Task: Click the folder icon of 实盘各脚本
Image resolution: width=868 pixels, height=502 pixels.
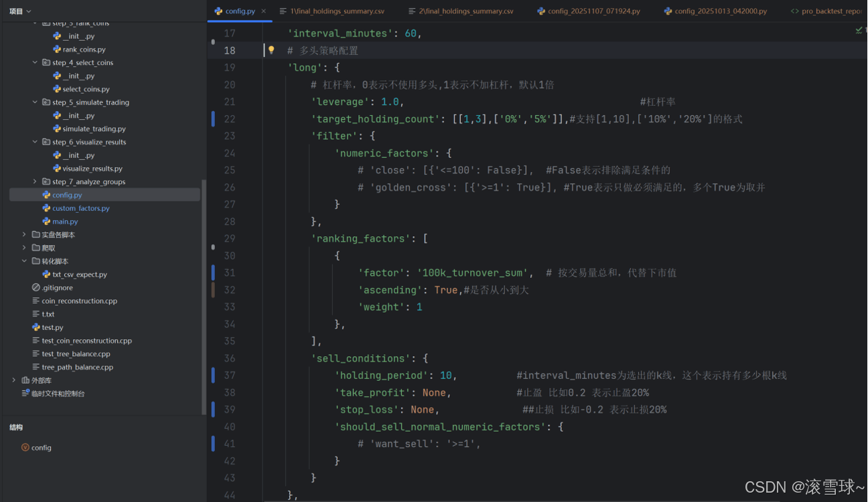Action: click(36, 235)
